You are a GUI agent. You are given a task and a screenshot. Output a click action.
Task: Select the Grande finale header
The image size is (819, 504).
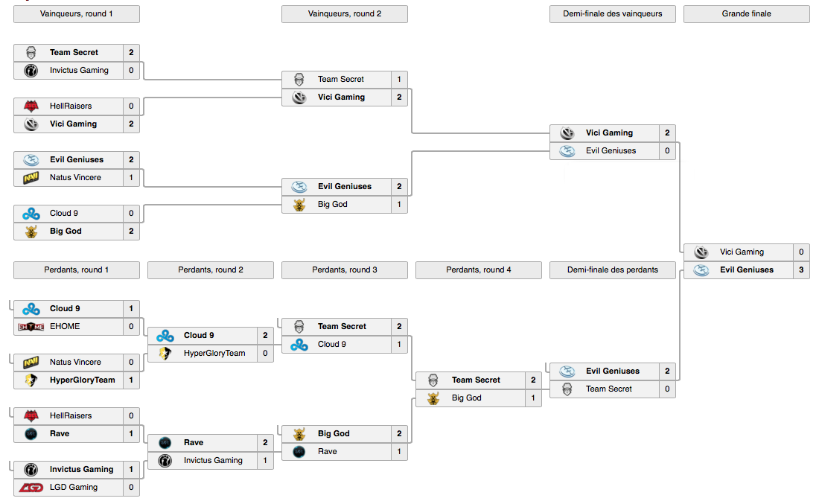pos(746,14)
